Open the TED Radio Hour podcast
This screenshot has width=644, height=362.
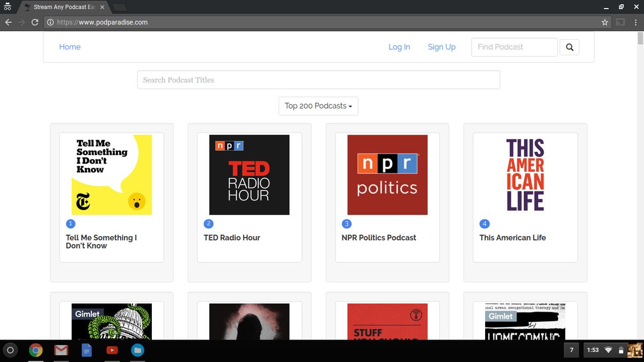pyautogui.click(x=249, y=174)
